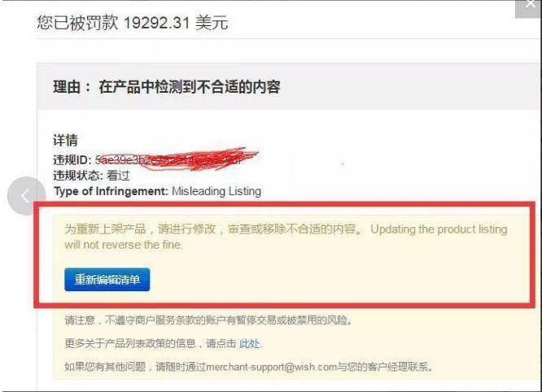Viewport: 542px width, 392px height.
Task: Select the Updating the product listing sentence
Action: 286,237
